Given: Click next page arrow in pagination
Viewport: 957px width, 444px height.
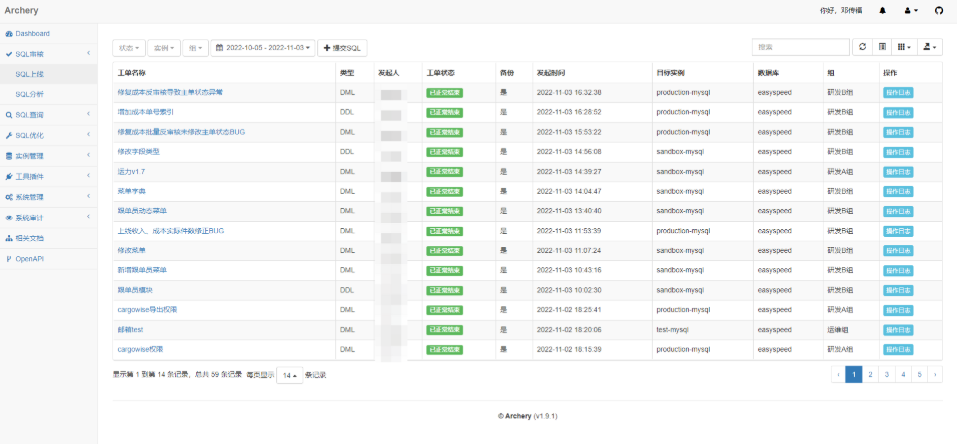Looking at the screenshot, I should click(935, 374).
